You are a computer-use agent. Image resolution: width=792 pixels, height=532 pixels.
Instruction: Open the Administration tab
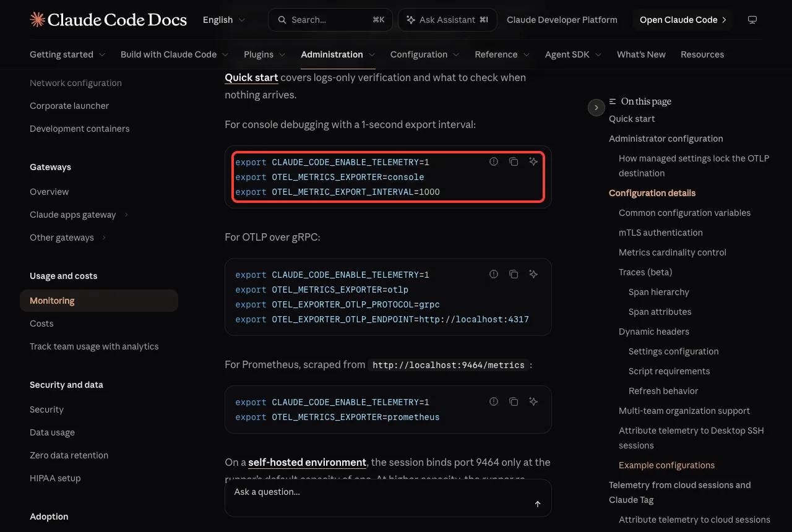pyautogui.click(x=338, y=54)
